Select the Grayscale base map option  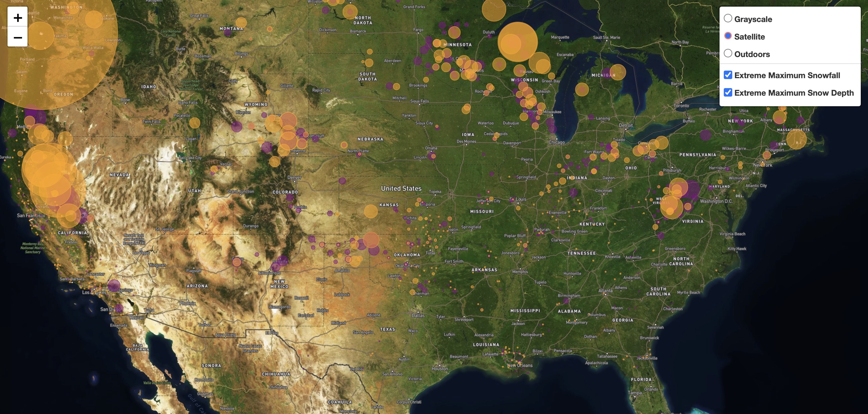(728, 18)
